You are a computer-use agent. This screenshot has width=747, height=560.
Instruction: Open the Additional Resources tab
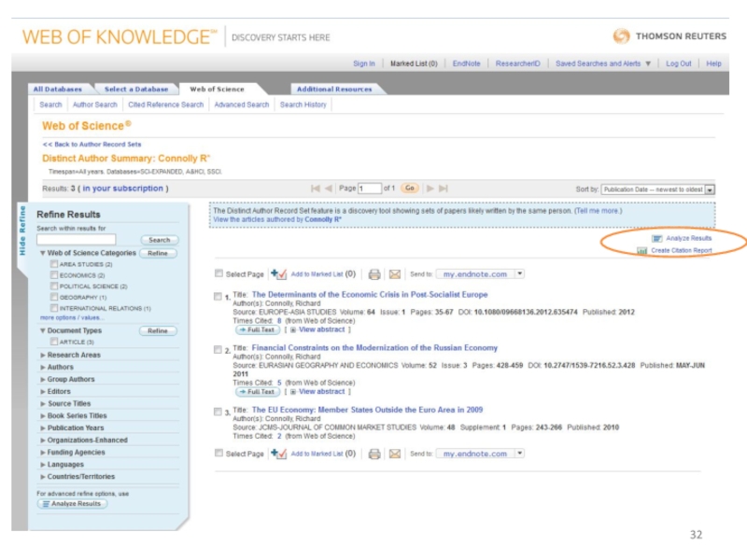click(334, 89)
